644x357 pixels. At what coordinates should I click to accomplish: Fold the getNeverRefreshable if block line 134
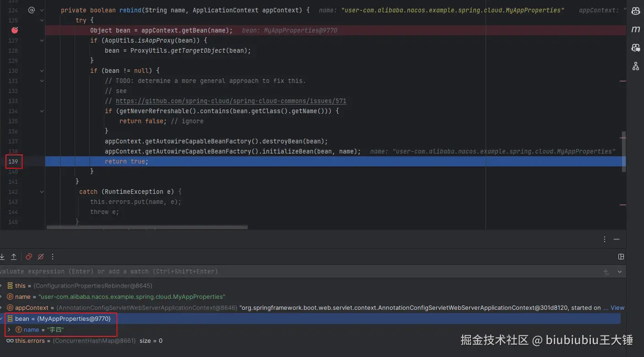[42, 111]
